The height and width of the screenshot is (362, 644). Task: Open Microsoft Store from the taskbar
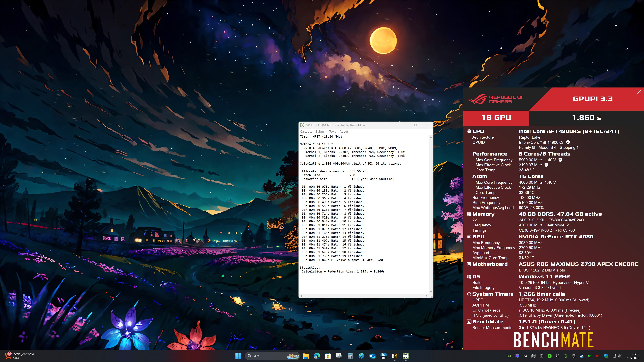pyautogui.click(x=328, y=356)
